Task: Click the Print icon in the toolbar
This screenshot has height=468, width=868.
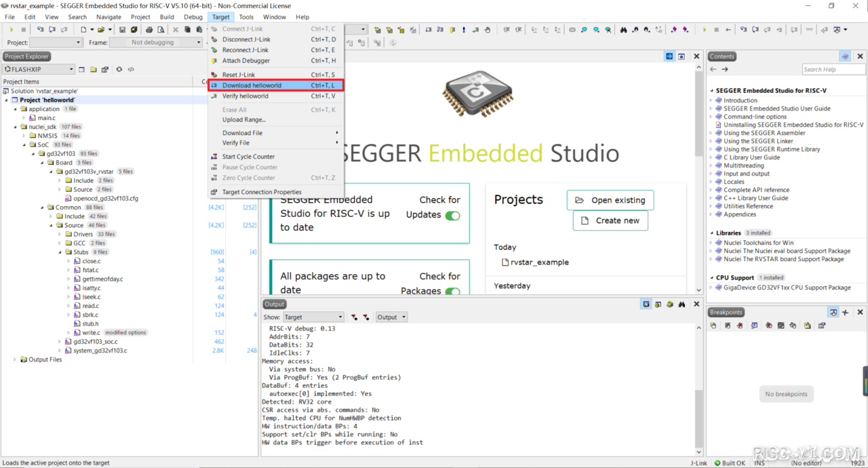Action: pyautogui.click(x=149, y=30)
